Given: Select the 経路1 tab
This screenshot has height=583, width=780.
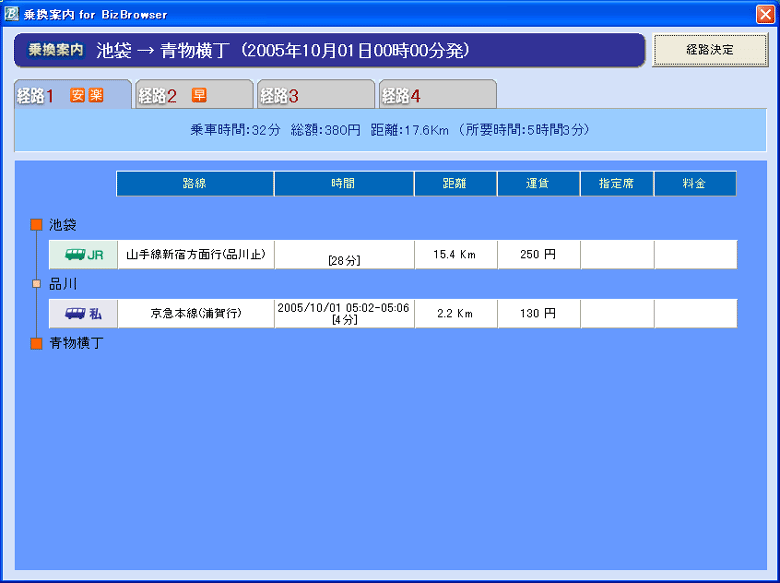Looking at the screenshot, I should 73,95.
